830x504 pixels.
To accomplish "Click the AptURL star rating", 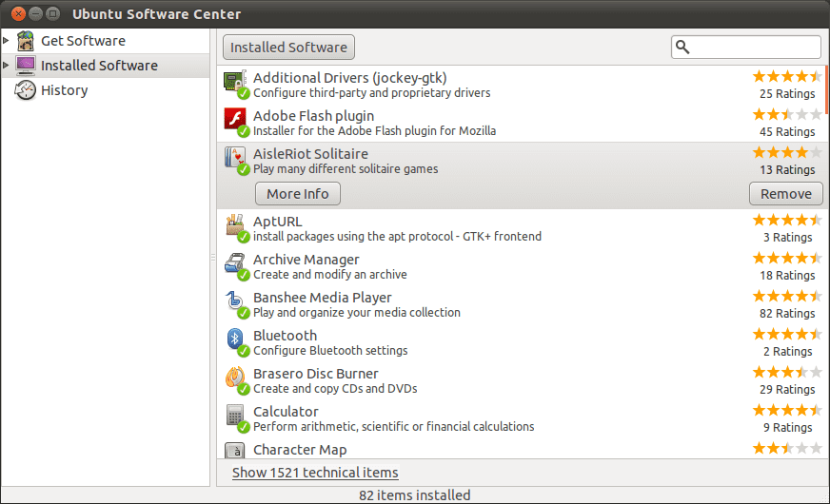I will tap(787, 220).
